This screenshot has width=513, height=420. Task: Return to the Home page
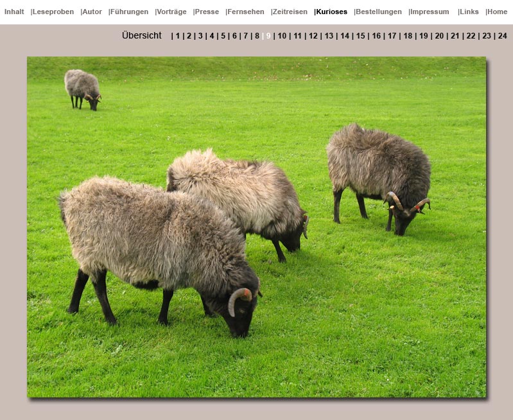click(x=497, y=12)
